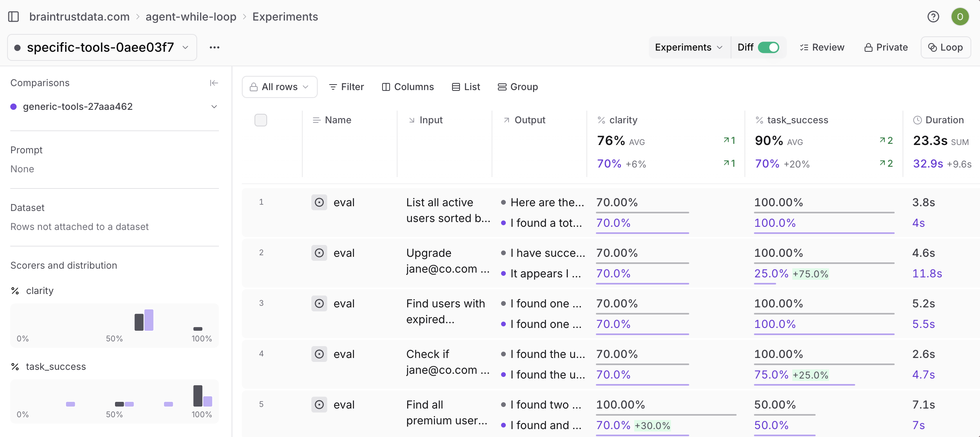Toggle the Diff switch off
This screenshot has height=437, width=980.
pyautogui.click(x=768, y=47)
